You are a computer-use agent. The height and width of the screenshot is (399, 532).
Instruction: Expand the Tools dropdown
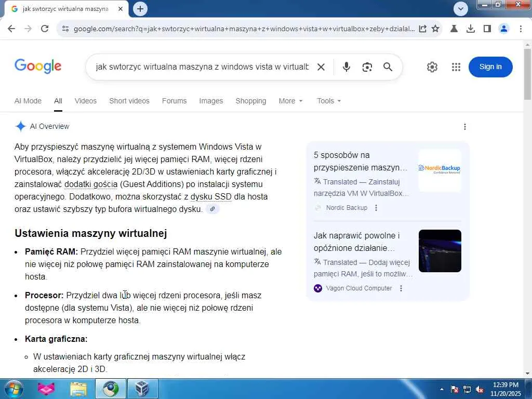click(329, 101)
